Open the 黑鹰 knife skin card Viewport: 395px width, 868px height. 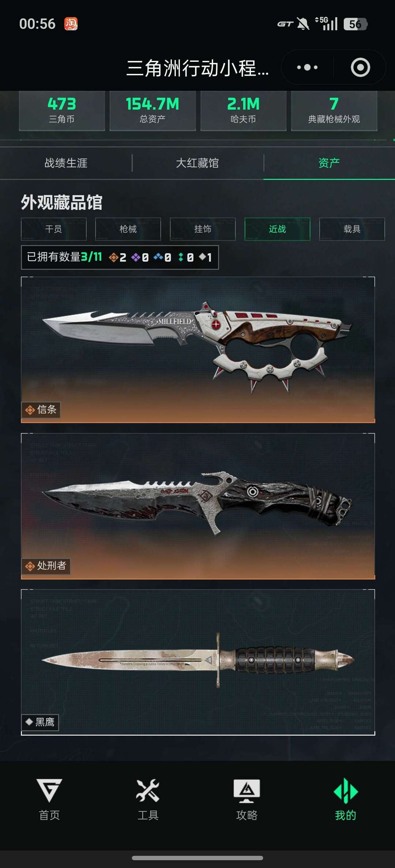click(198, 662)
